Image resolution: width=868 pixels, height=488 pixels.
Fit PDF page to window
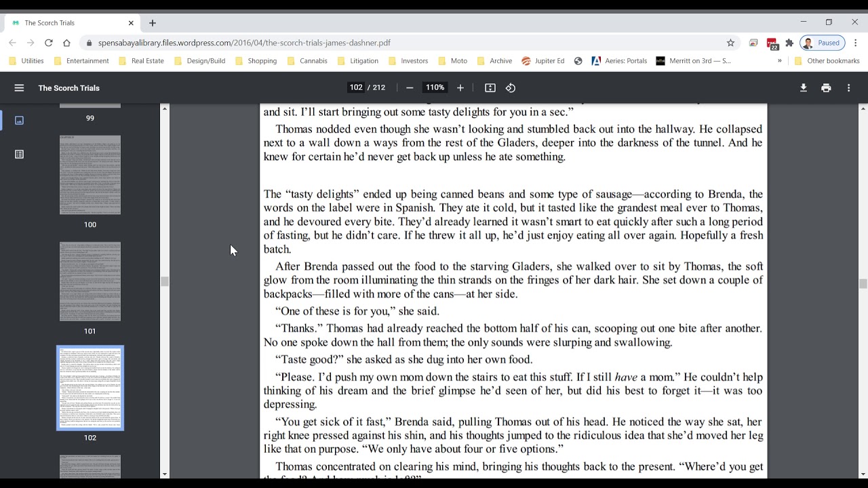click(490, 88)
